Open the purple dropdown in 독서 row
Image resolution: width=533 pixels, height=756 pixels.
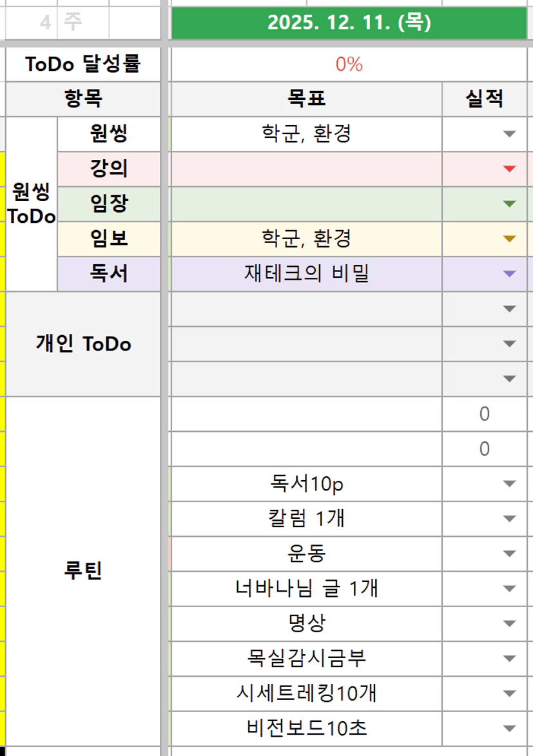(509, 274)
